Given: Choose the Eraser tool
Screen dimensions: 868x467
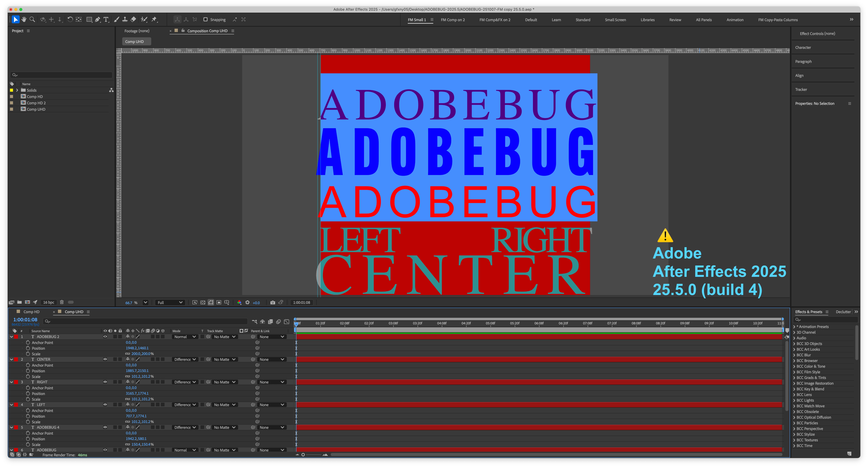Looking at the screenshot, I should (x=133, y=19).
